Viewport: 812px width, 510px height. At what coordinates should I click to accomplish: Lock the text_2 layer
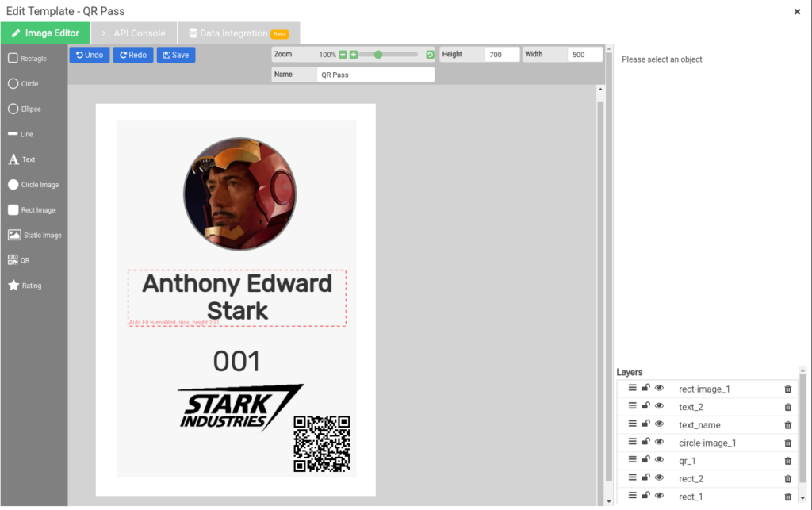(645, 405)
